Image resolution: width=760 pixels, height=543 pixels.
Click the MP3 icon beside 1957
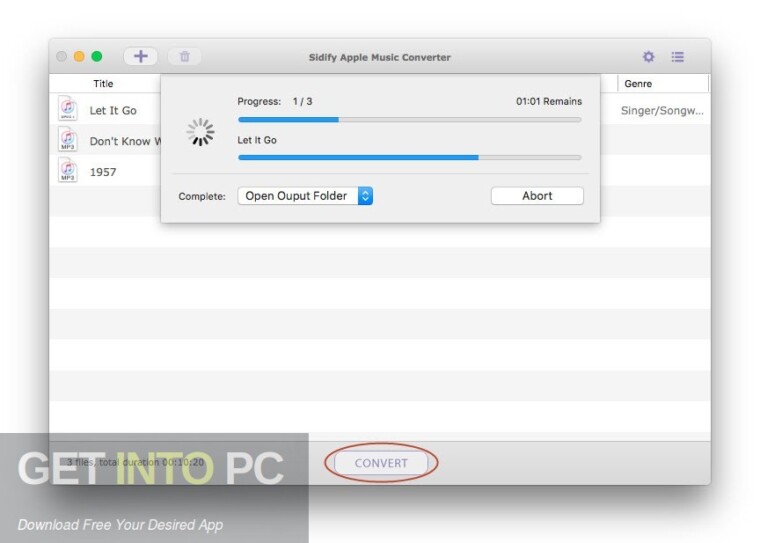pos(68,170)
